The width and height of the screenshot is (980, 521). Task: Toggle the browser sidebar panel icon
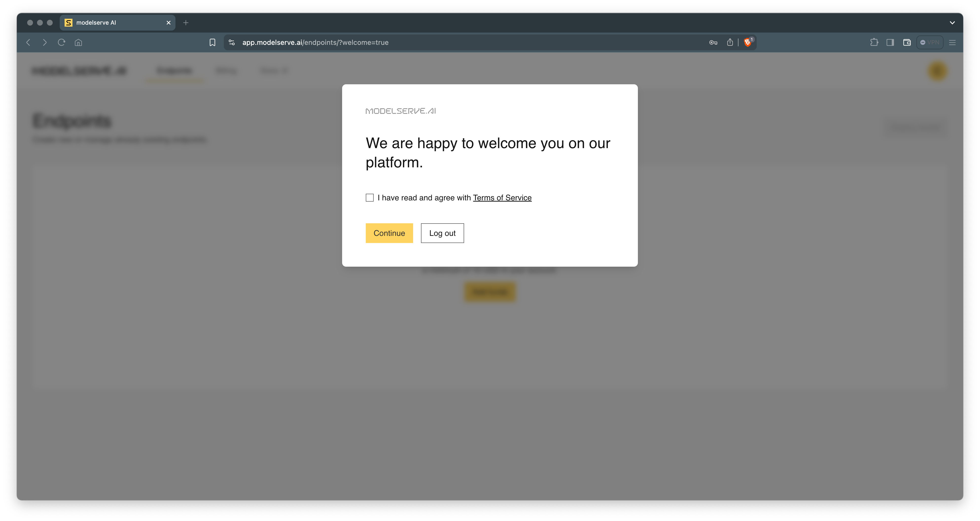[890, 42]
